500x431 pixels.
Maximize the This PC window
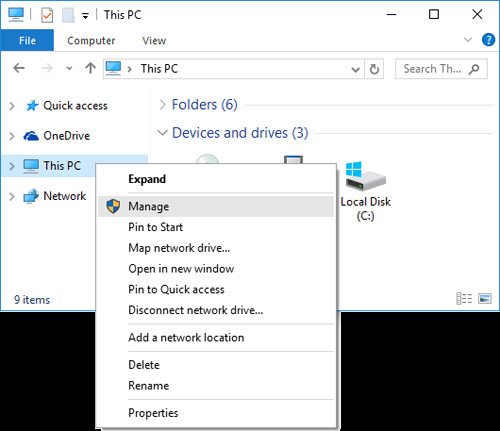(x=434, y=15)
